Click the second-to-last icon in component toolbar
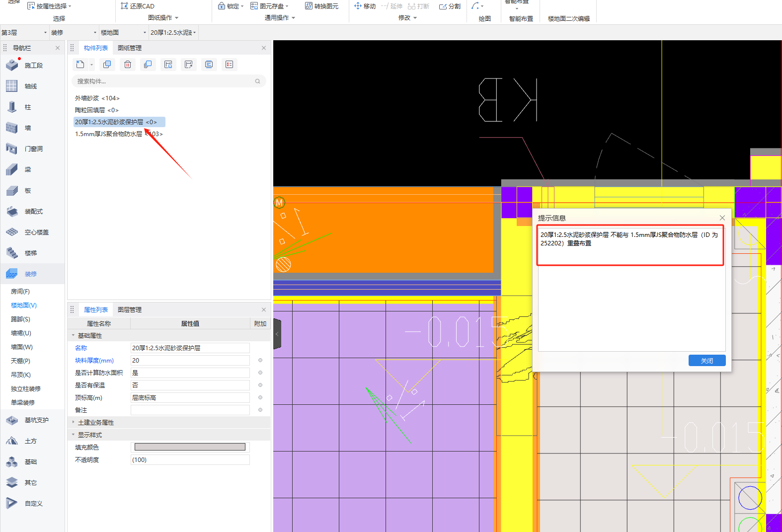The height and width of the screenshot is (532, 782). coord(209,64)
